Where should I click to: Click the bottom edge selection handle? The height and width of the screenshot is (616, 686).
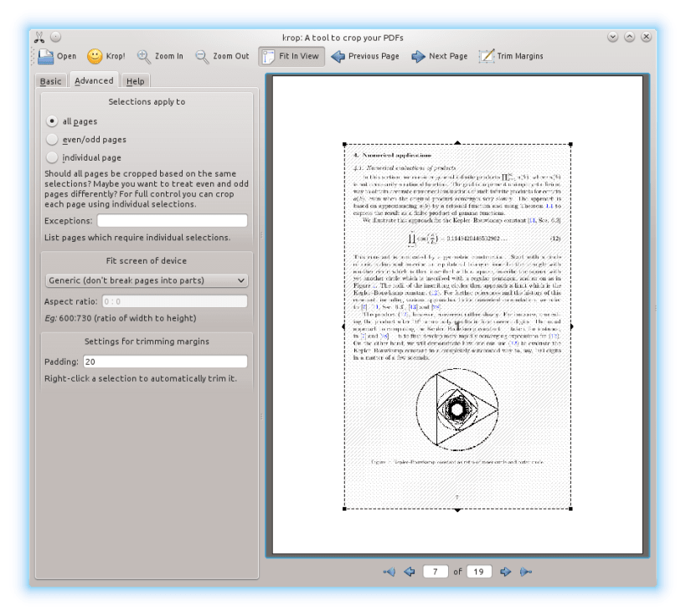(457, 511)
